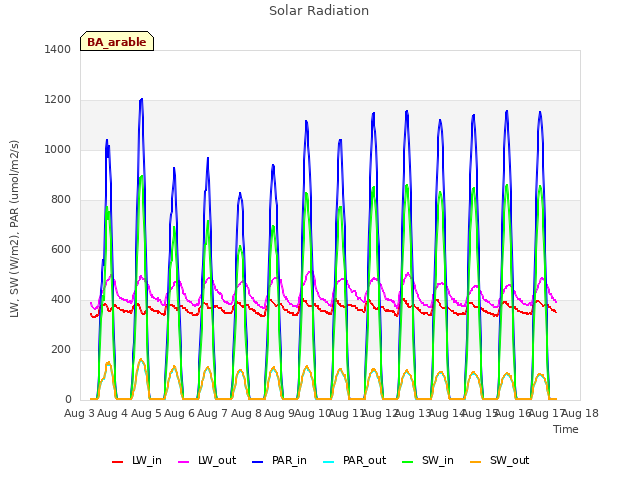Click the 1000 y-axis tick label
The height and width of the screenshot is (480, 640).
(58, 150)
